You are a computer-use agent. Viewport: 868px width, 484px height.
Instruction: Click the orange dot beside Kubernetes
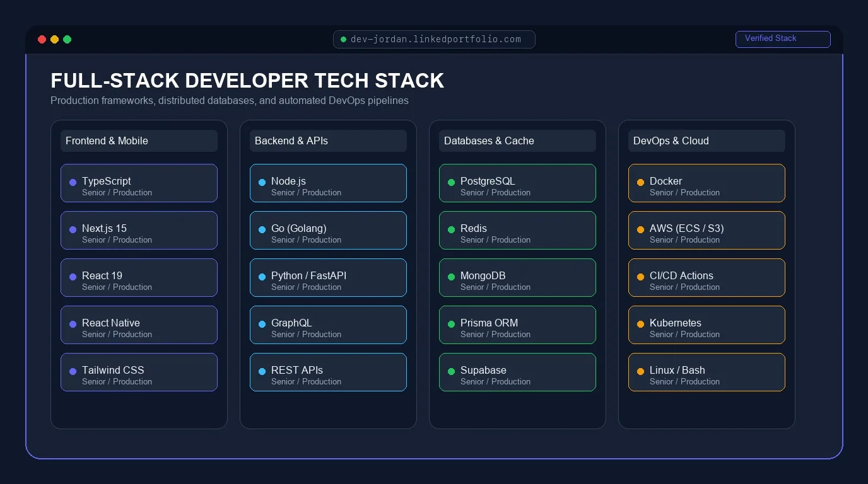click(640, 324)
